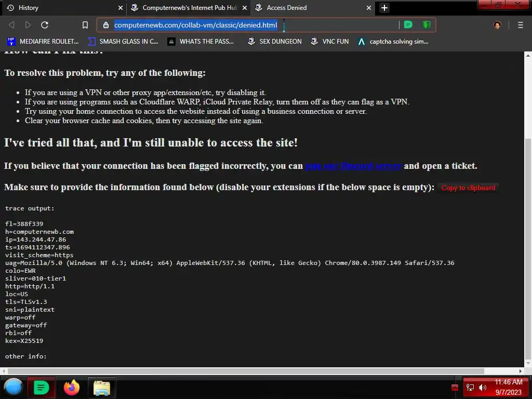Click the horizontal scrollbar thumb
The width and height of the screenshot is (532, 399).
point(246,371)
